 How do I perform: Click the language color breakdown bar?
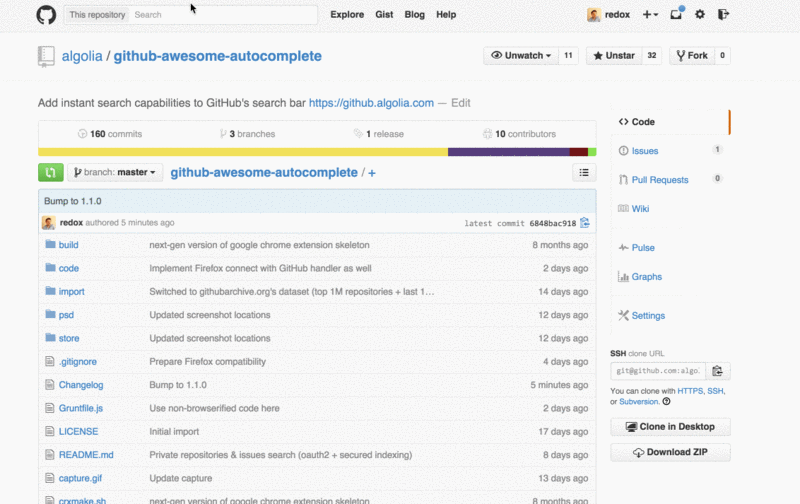pyautogui.click(x=317, y=152)
